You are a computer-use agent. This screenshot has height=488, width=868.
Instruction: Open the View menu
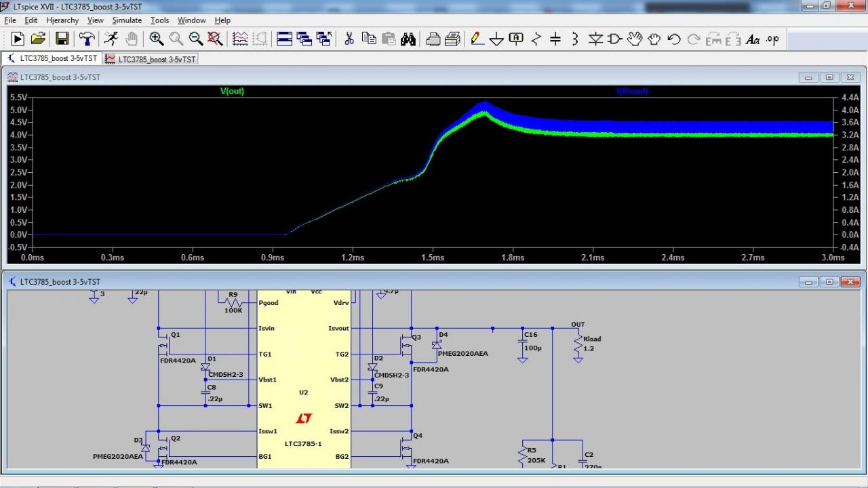click(96, 20)
